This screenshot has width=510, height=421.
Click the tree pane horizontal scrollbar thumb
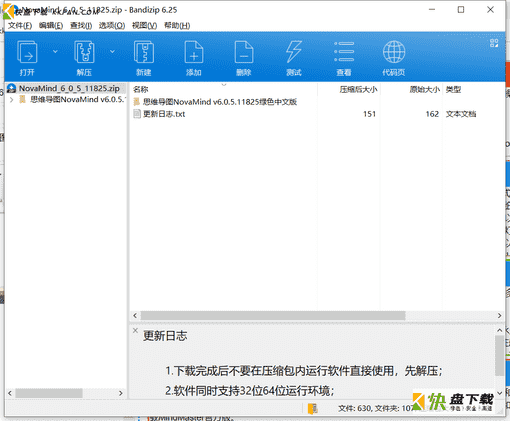click(x=49, y=393)
